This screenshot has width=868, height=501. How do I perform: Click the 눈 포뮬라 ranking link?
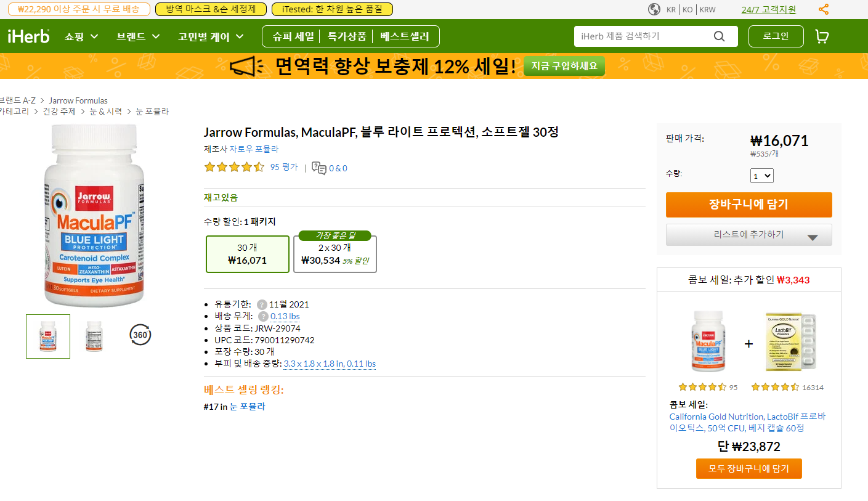click(x=247, y=407)
